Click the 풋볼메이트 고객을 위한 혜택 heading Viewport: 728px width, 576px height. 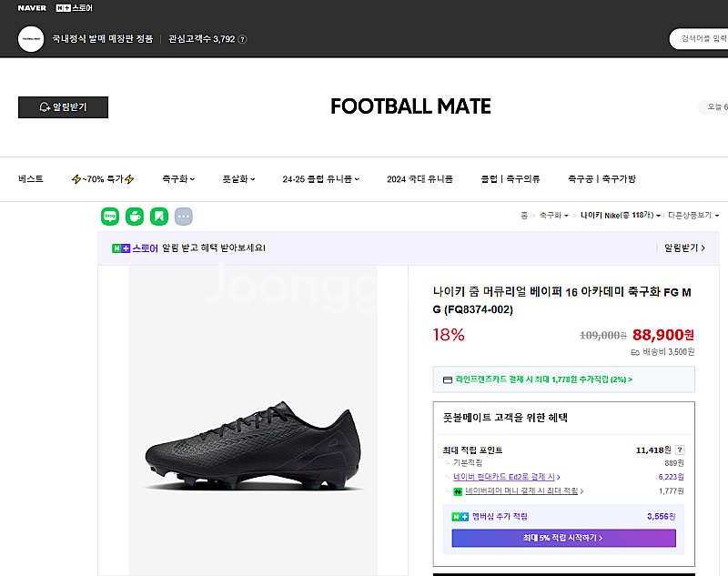coord(505,418)
